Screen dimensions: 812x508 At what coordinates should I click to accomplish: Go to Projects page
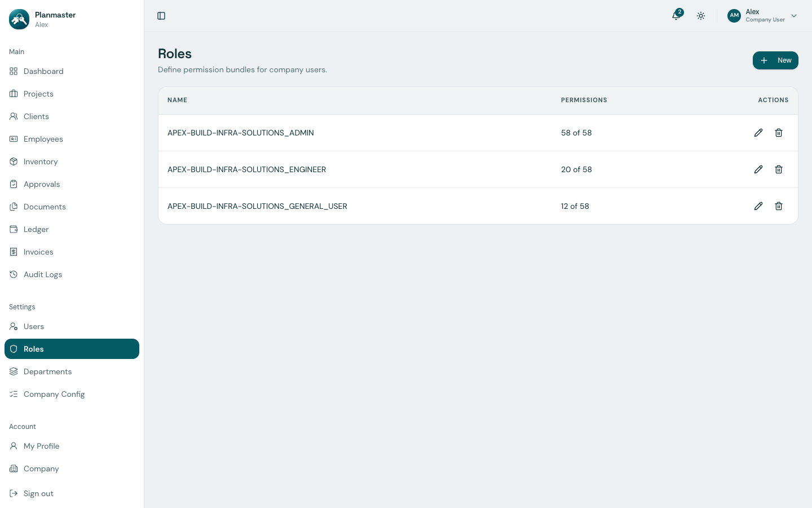pos(72,94)
